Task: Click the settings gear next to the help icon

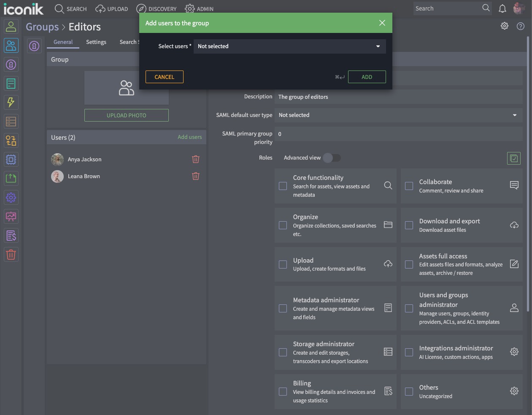Action: click(x=504, y=26)
